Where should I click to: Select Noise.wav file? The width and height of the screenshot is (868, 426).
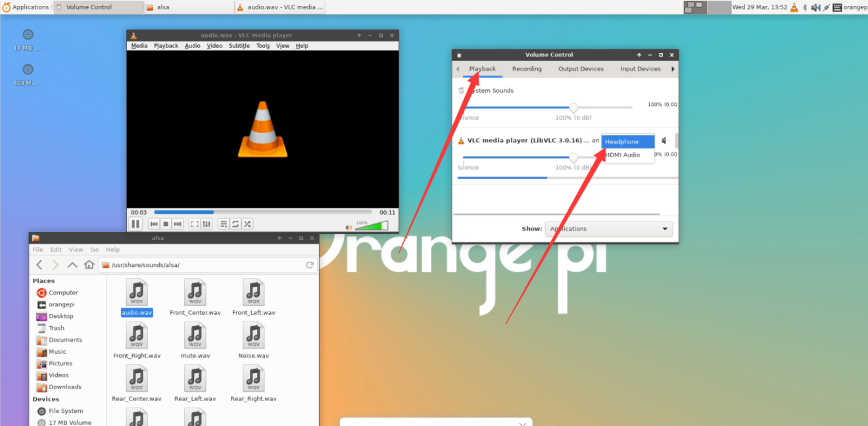[254, 341]
